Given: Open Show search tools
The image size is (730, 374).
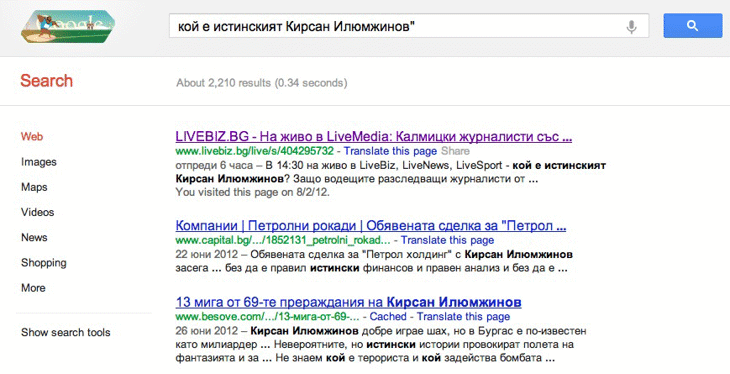Looking at the screenshot, I should (x=66, y=333).
